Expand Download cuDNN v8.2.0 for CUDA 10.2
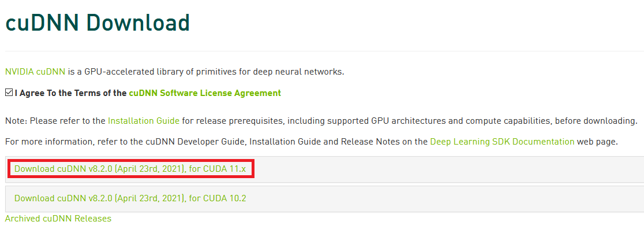This screenshot has height=229, width=644. coord(130,198)
